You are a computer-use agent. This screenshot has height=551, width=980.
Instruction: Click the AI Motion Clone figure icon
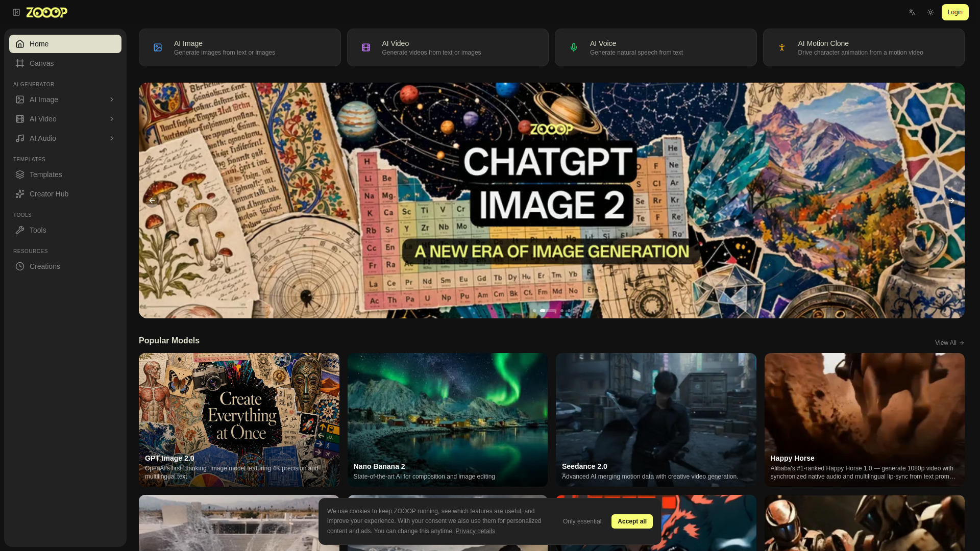pos(782,47)
